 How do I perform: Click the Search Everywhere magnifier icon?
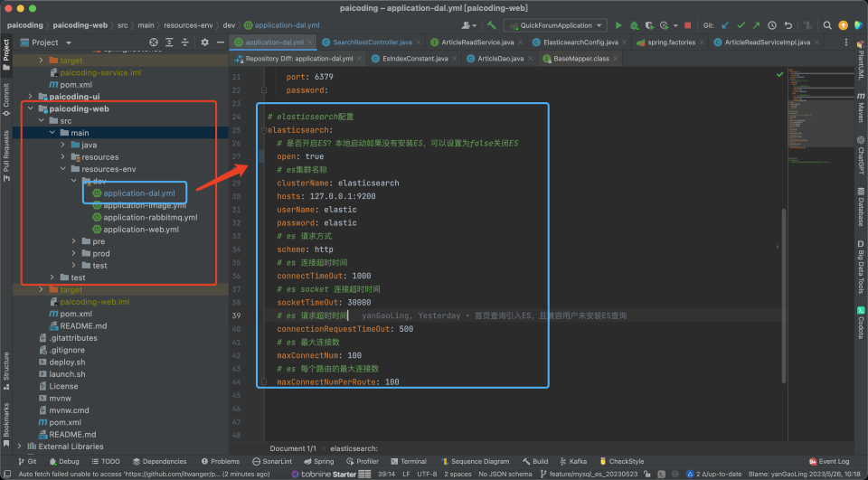click(x=827, y=25)
